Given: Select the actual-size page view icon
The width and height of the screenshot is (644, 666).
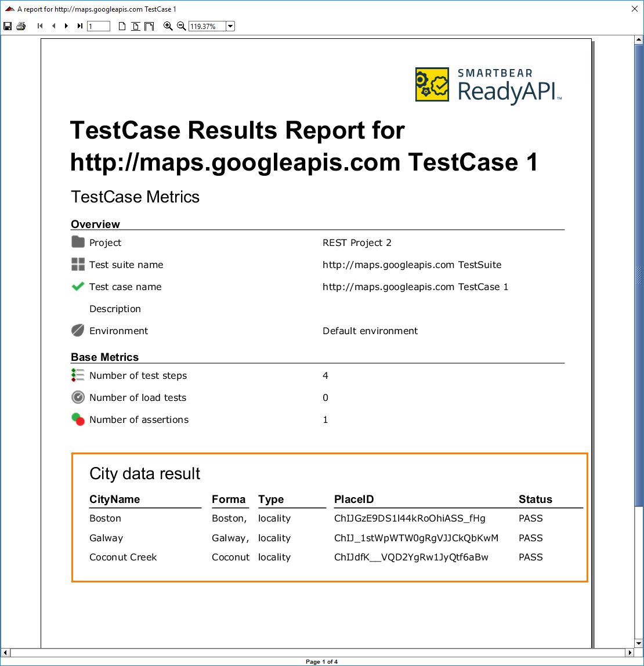Looking at the screenshot, I should tap(121, 26).
